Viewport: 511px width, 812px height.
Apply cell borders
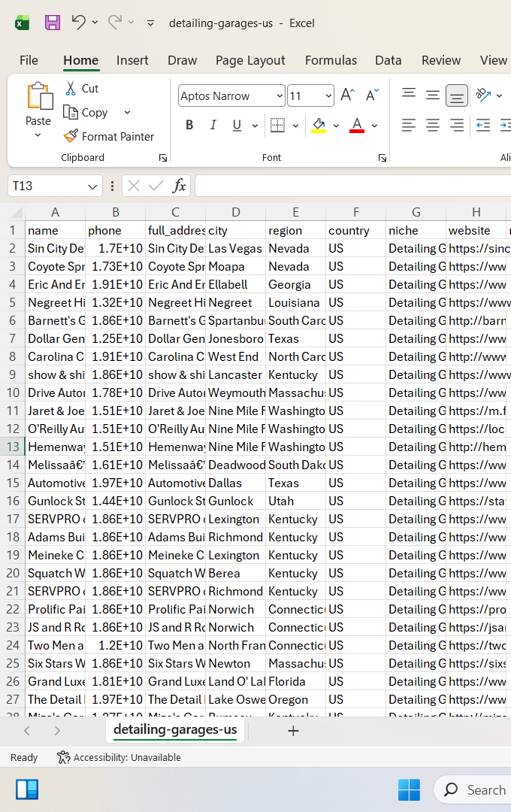pyautogui.click(x=278, y=125)
